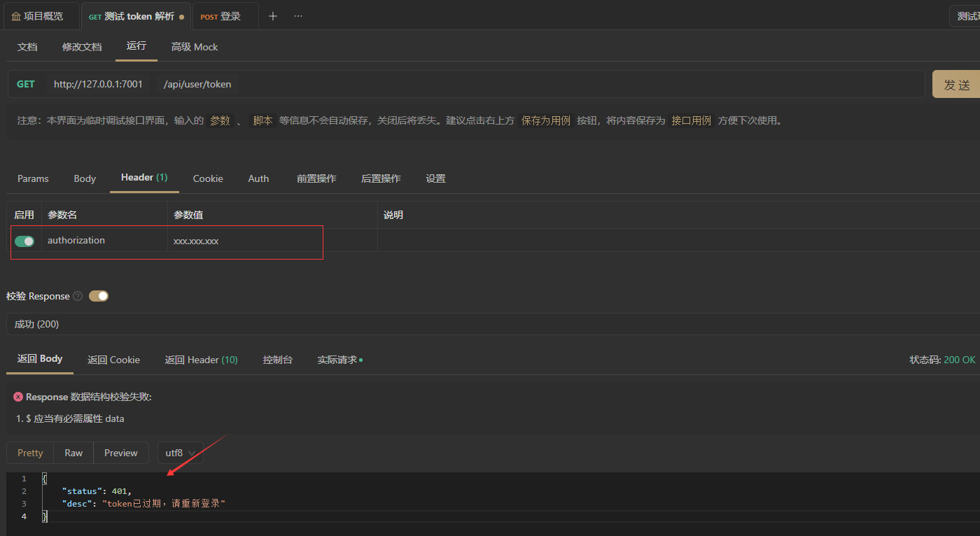Click the unsaved-changes dot on the token tab

point(182,15)
